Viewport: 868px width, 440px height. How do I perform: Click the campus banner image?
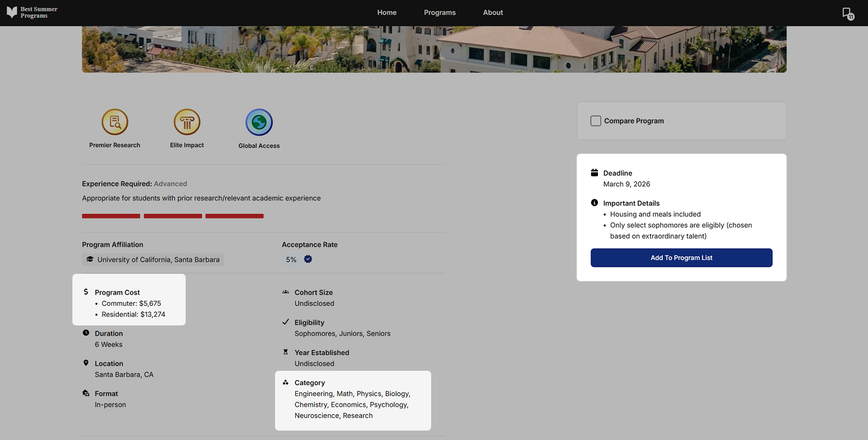(434, 49)
